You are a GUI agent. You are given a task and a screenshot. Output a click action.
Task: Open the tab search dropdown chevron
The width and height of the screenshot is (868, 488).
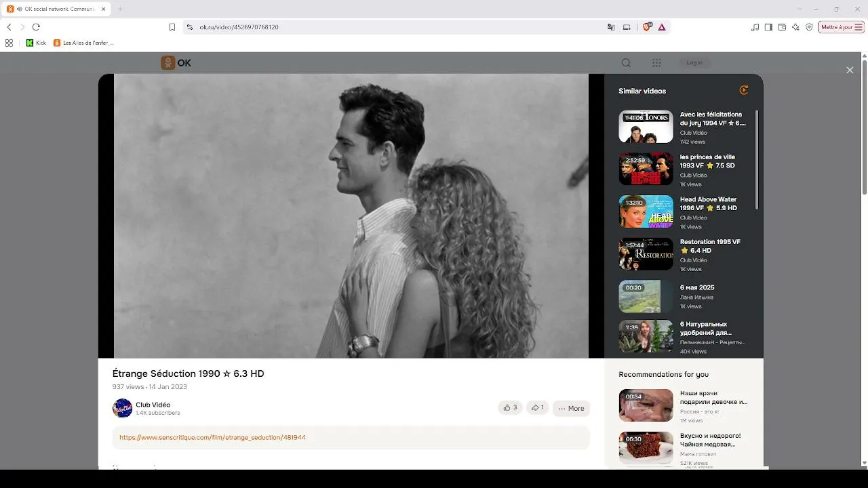tap(800, 9)
